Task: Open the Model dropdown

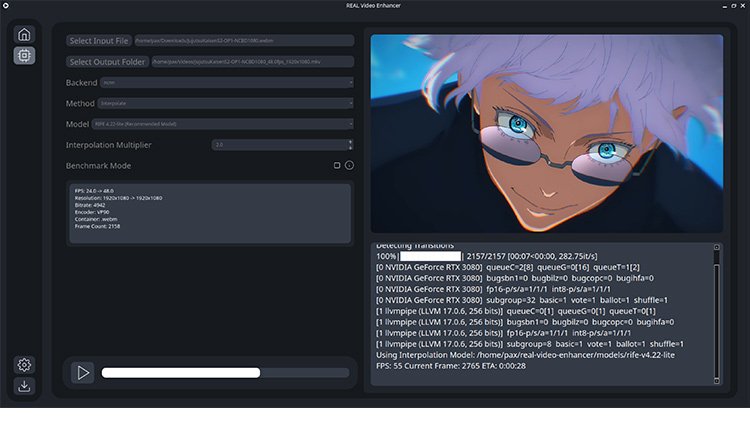Action: point(222,124)
